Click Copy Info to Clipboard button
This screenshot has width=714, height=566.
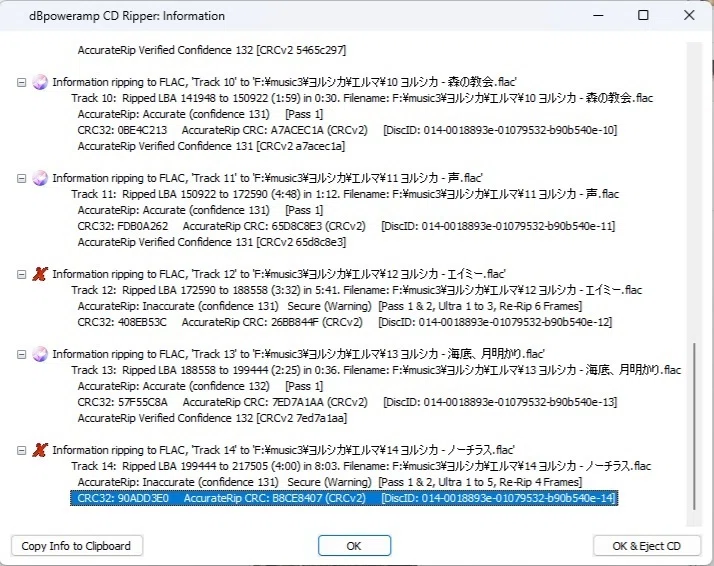(x=76, y=546)
